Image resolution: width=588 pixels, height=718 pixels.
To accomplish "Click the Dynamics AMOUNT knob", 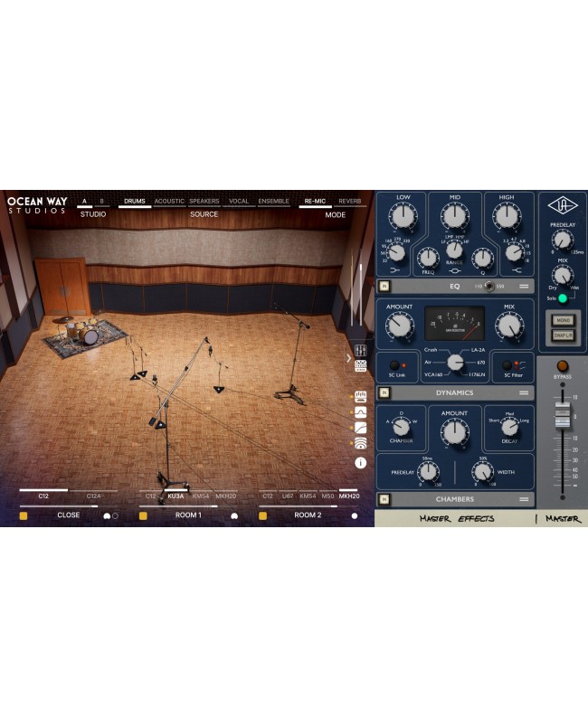I will [400, 326].
